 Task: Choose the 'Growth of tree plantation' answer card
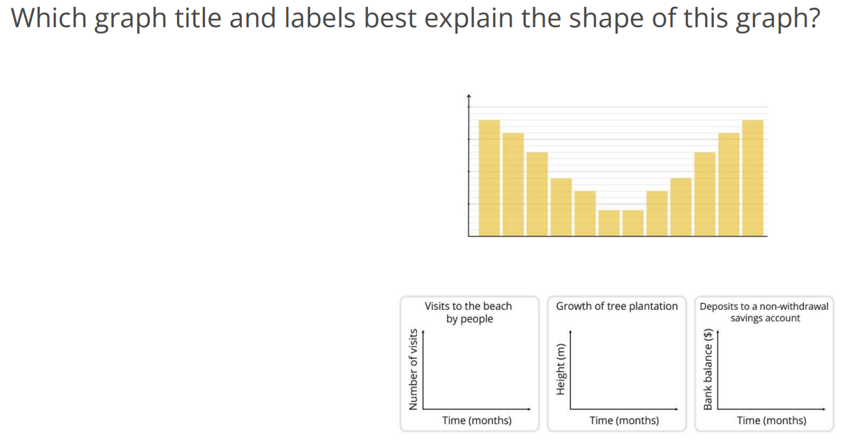pyautogui.click(x=617, y=364)
